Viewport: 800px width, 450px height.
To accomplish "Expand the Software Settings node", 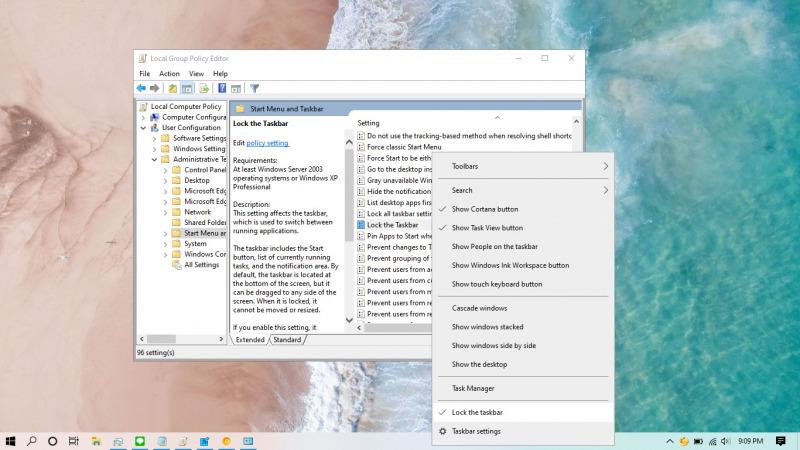I will tap(154, 138).
